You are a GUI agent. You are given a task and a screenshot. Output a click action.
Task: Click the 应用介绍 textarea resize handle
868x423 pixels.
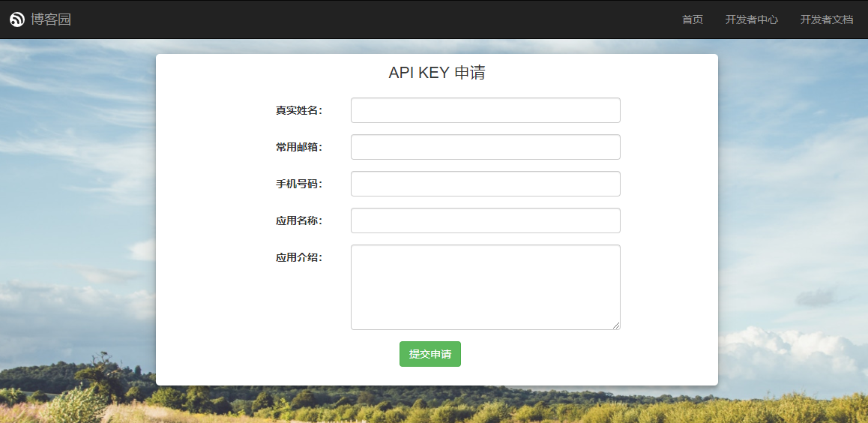(616, 325)
